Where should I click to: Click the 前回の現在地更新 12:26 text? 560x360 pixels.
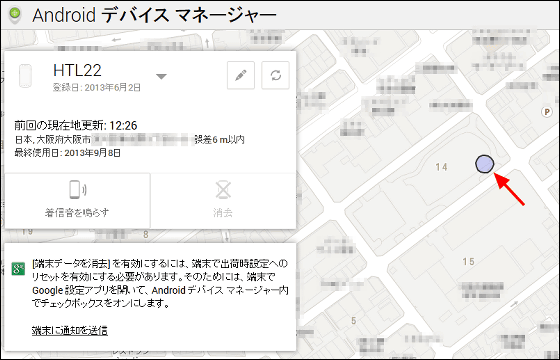click(76, 125)
